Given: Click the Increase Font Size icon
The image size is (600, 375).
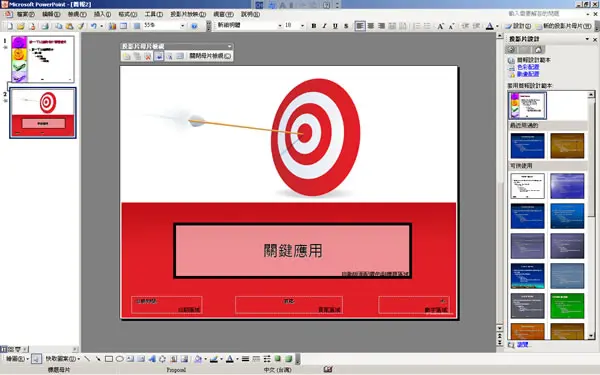Looking at the screenshot, I should click(x=440, y=26).
